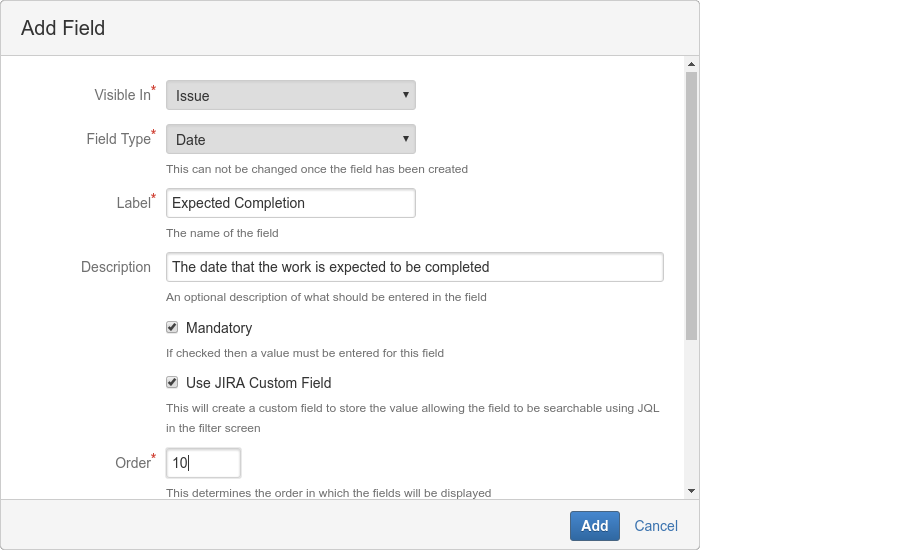
Task: Click into the Description text field
Action: coord(414,267)
